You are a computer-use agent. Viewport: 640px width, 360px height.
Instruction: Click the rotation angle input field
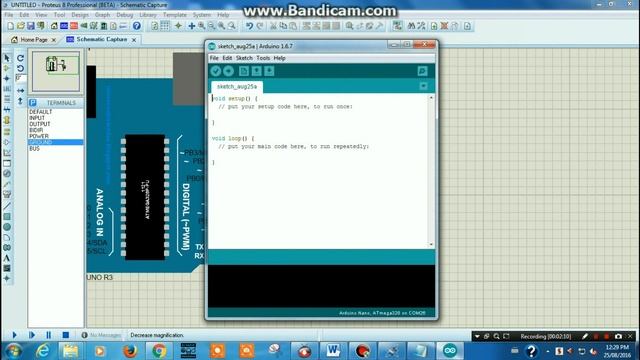coord(21,78)
